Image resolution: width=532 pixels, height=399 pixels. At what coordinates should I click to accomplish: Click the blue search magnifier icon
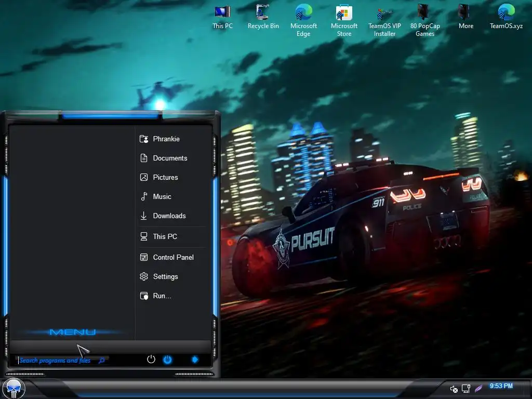coord(101,361)
